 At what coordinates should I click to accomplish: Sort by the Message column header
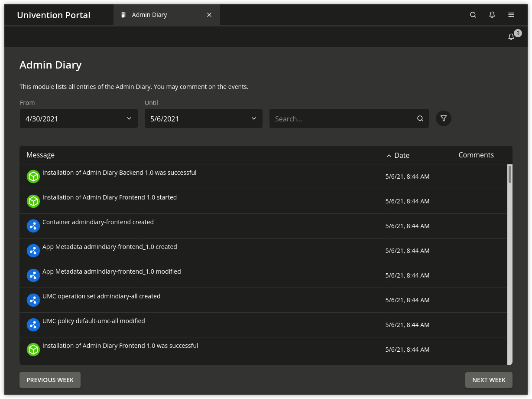tap(40, 155)
